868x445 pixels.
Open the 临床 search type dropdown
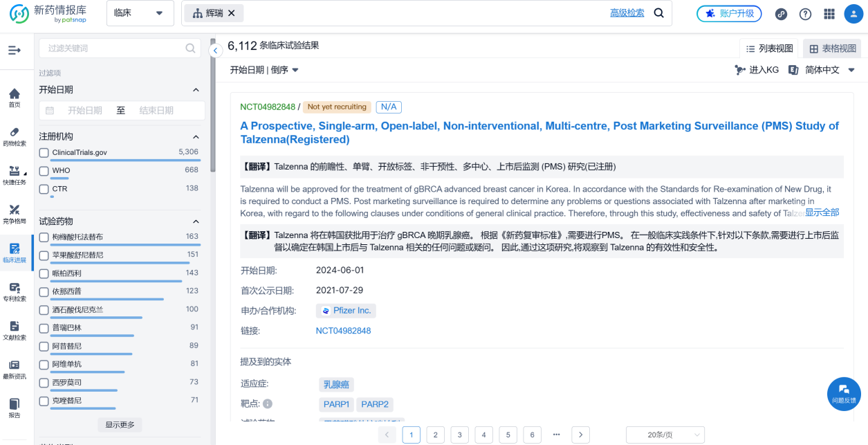(x=140, y=13)
